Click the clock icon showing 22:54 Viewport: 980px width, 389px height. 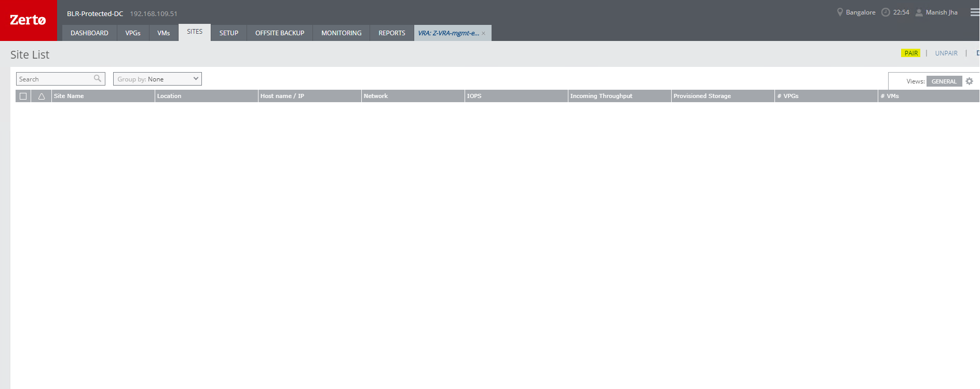coord(886,12)
